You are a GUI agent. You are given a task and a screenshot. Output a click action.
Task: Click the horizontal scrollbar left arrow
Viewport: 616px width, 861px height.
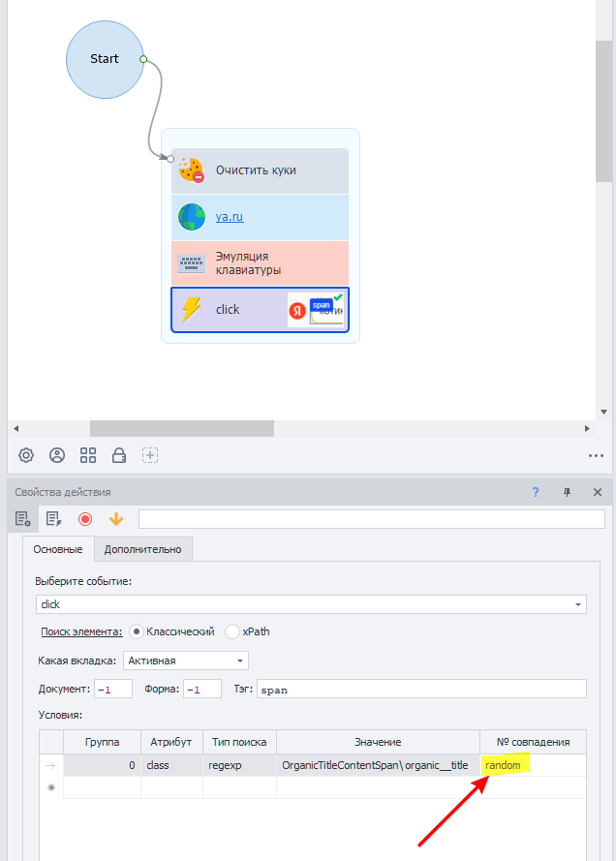[x=15, y=428]
